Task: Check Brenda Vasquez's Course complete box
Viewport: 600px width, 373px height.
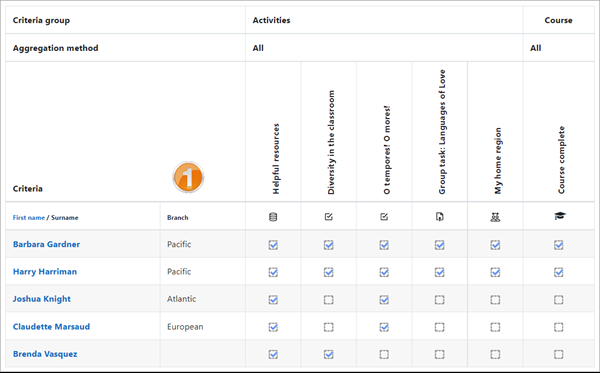Action: click(x=559, y=355)
